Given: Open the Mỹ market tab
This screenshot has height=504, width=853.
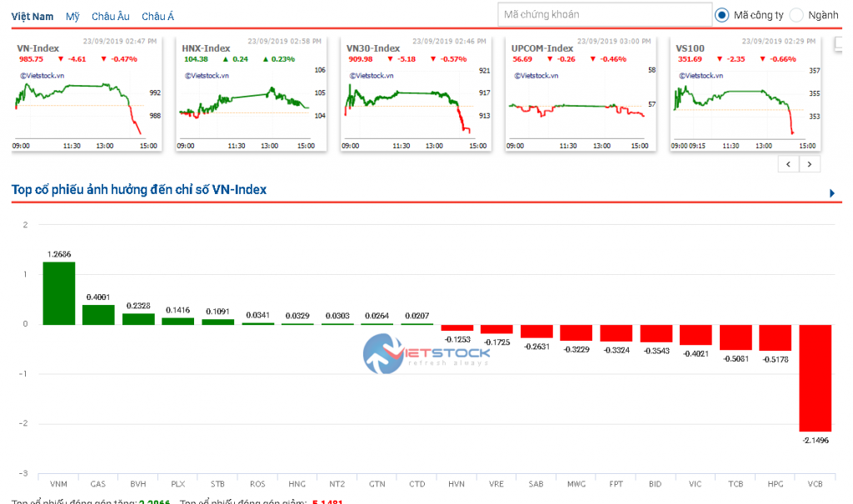Looking at the screenshot, I should point(73,17).
